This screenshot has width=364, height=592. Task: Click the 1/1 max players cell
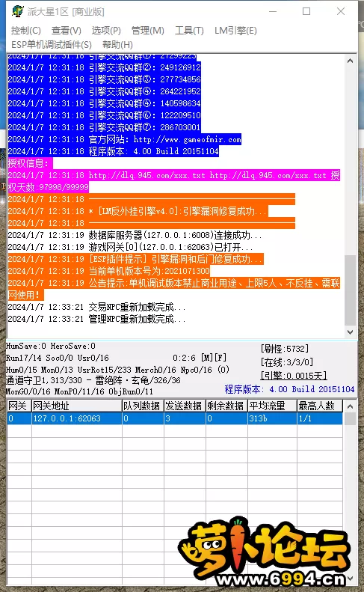pos(320,418)
